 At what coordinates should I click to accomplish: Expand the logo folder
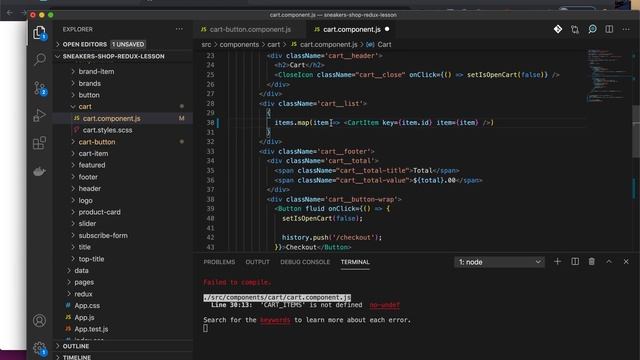click(86, 200)
